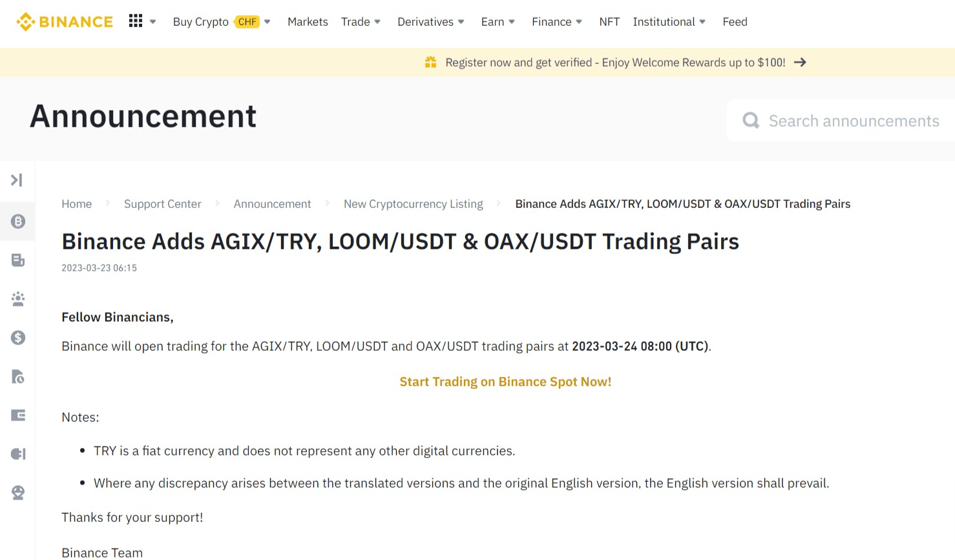955x560 pixels.
Task: Click the article title heading
Action: coord(400,242)
